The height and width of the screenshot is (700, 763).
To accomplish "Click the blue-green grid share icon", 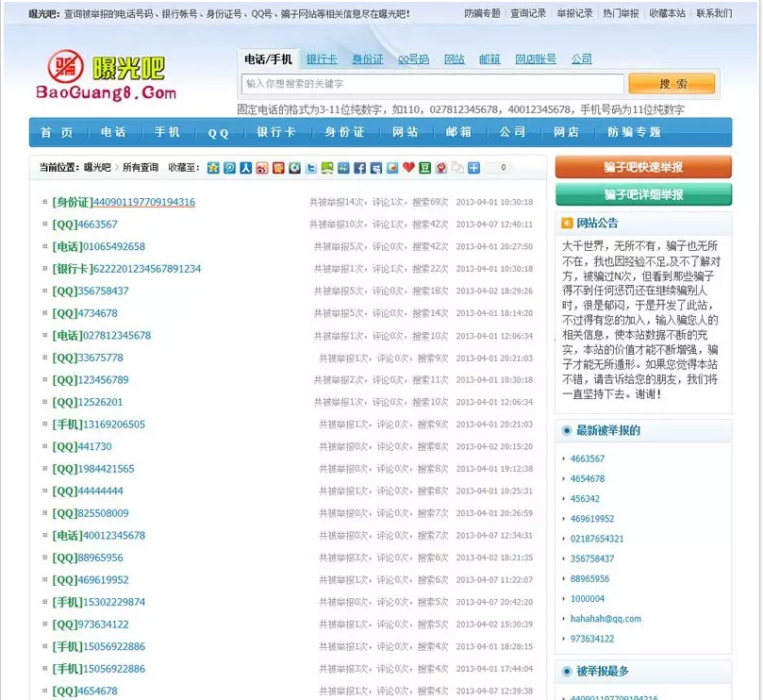I will (x=343, y=168).
